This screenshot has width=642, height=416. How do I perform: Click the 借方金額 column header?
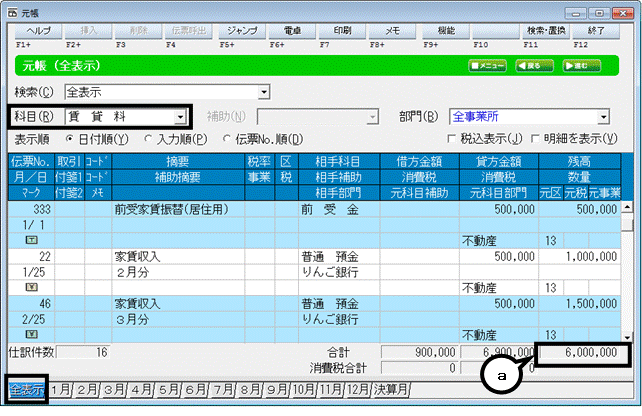pos(420,161)
